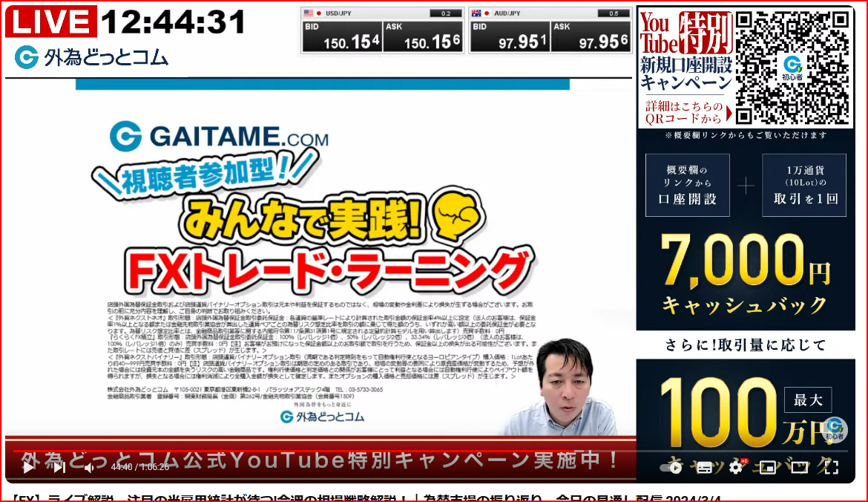Seek on the red video progress bar
Screen dimensions: 868x502
(430, 451)
